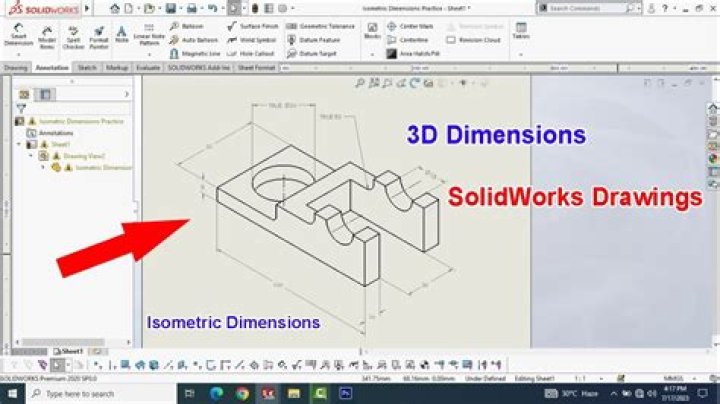Viewport: 720px width, 404px height.
Task: Open the Spell Checker
Action: 73,36
